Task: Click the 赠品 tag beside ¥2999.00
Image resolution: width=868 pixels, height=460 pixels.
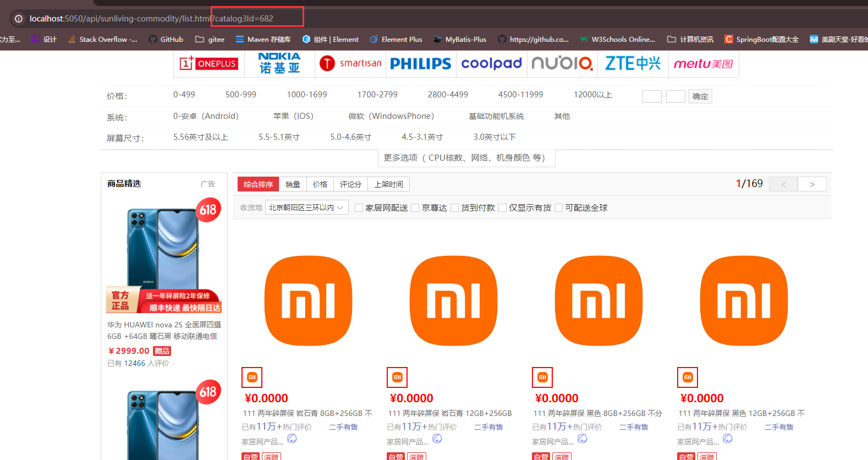Action: point(162,351)
